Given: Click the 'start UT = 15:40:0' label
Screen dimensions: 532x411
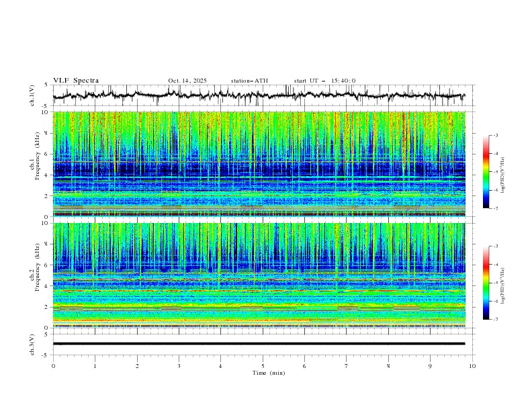Looking at the screenshot, I should click(324, 81).
